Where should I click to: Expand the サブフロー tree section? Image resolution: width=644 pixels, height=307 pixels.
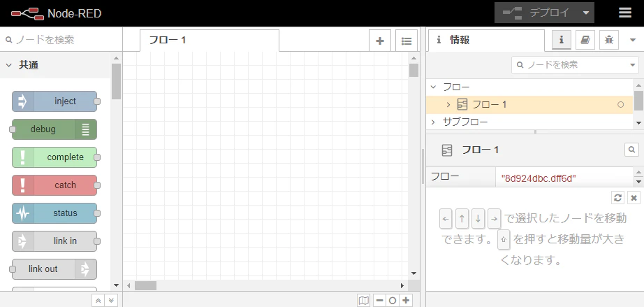click(433, 122)
